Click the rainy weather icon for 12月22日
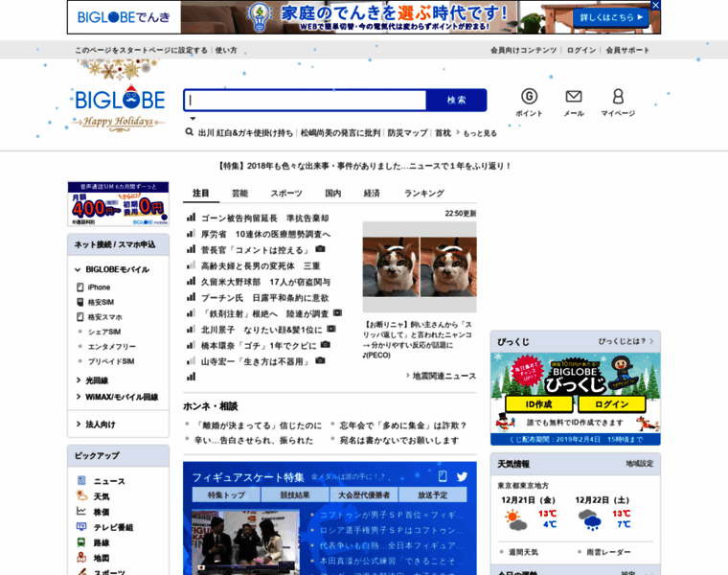 590,519
